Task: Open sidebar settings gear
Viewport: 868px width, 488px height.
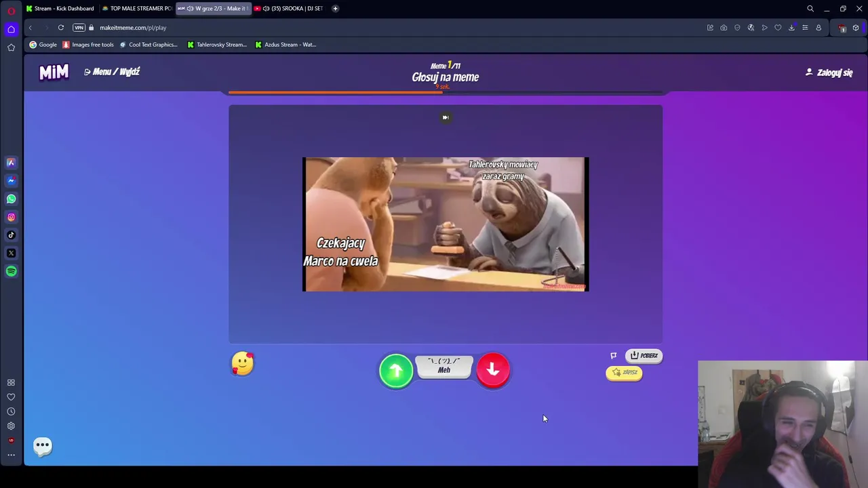Action: (x=11, y=426)
